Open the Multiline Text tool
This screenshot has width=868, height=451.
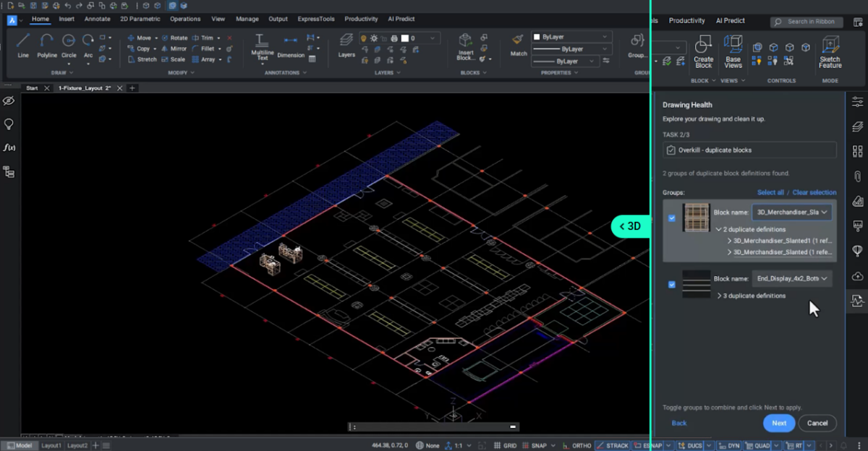pos(261,47)
